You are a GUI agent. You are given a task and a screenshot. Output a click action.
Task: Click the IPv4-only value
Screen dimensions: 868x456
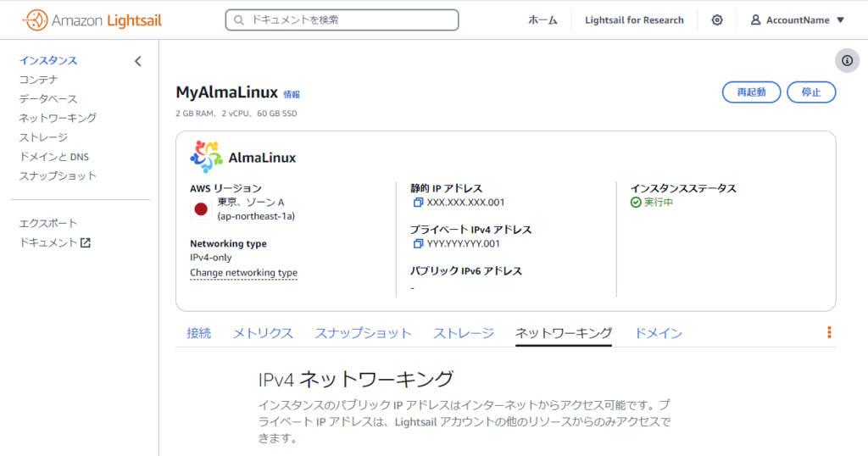pos(211,258)
